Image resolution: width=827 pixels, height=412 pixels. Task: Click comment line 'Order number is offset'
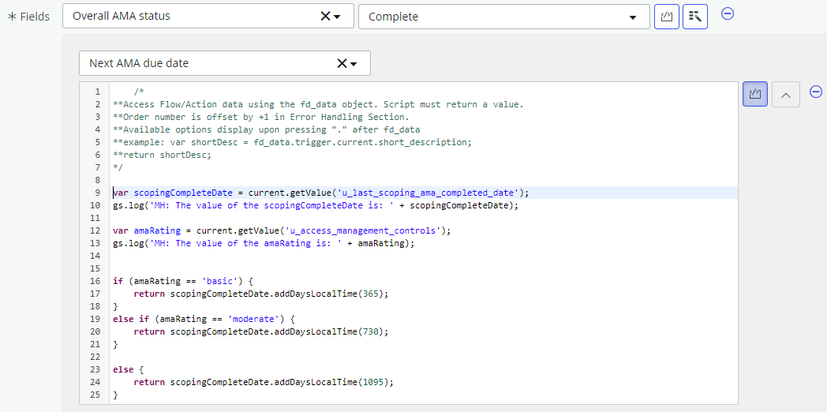point(261,117)
